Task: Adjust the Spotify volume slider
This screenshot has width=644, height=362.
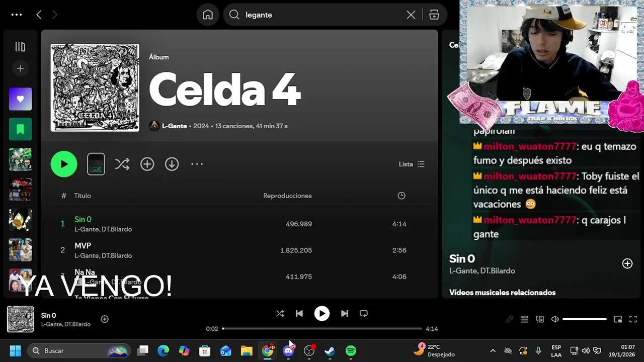Action: (585, 319)
